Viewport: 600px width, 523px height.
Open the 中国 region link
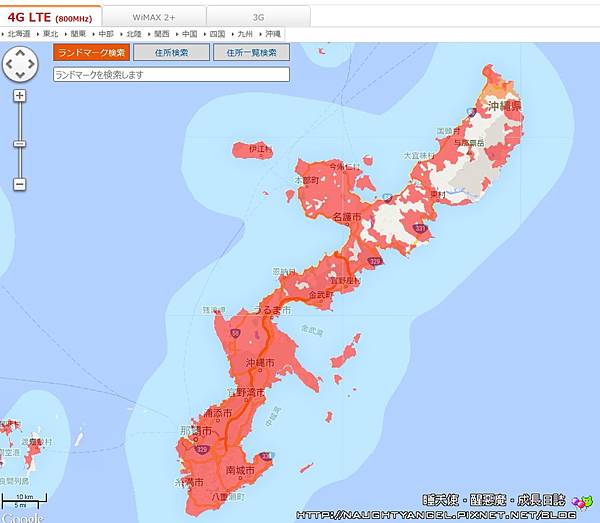pos(189,34)
